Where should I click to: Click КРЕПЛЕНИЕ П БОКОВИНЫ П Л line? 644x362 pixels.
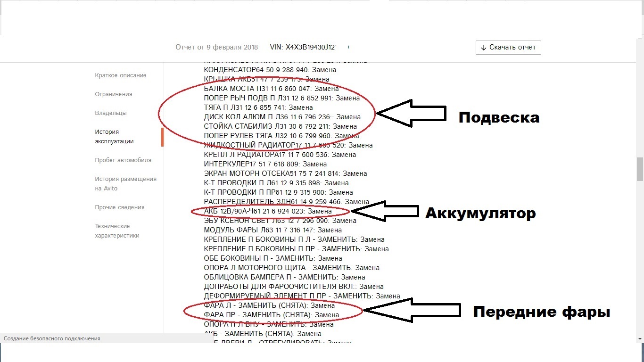pos(294,239)
